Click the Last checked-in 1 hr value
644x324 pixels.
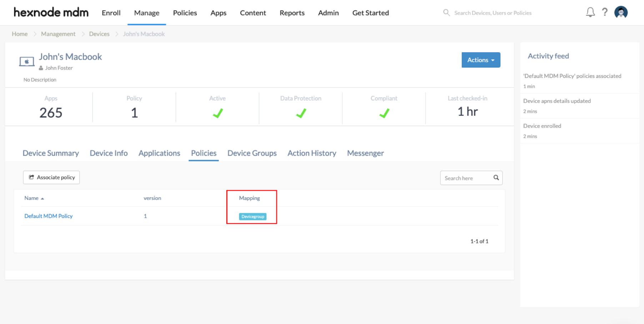click(x=468, y=111)
